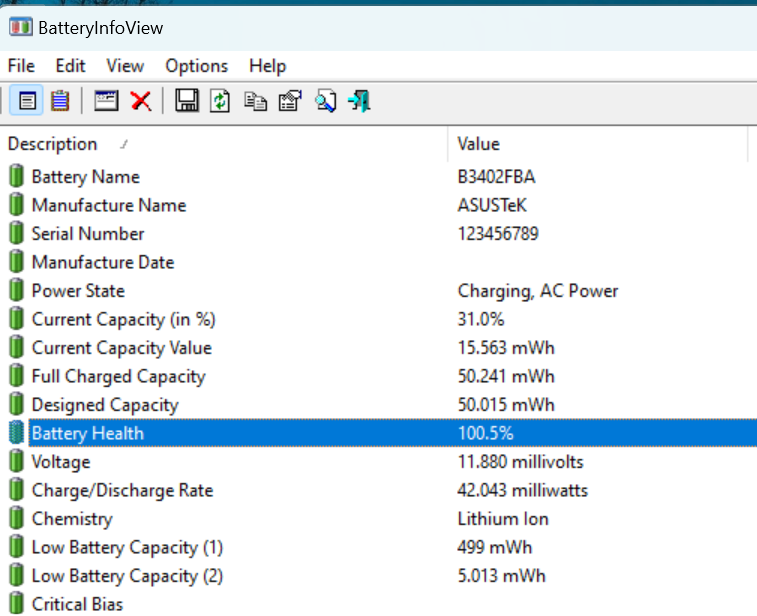Click the battery icon beside Battery Name
The image size is (757, 616).
coord(16,176)
